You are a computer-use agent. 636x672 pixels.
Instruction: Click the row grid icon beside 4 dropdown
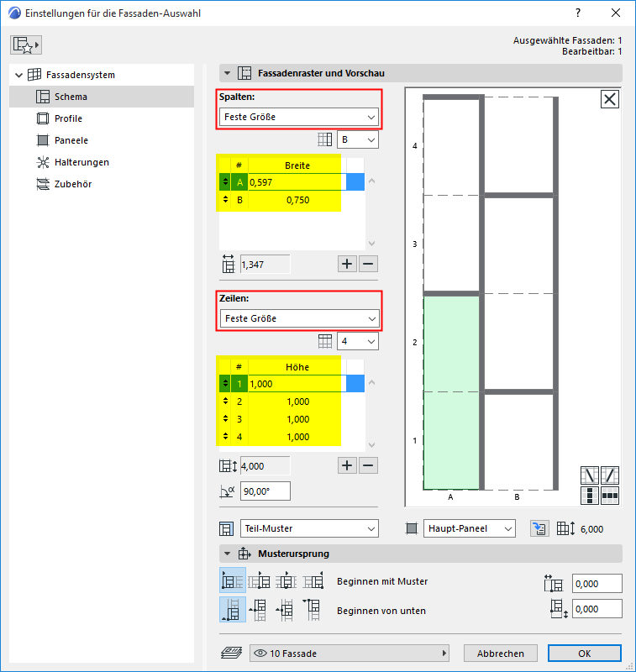(x=325, y=341)
